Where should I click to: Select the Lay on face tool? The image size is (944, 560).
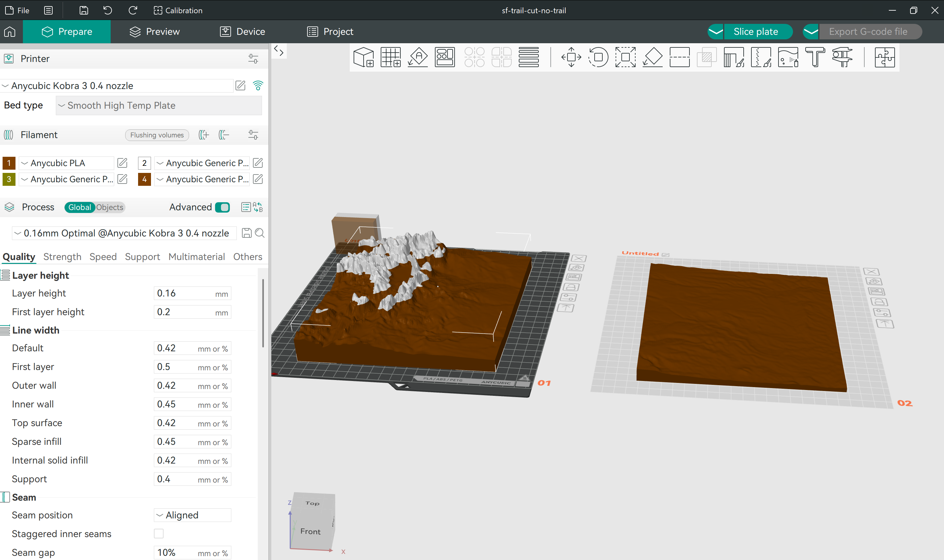coord(652,57)
